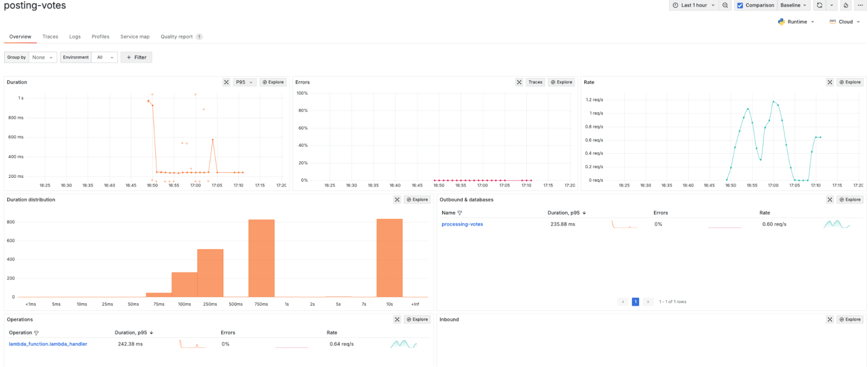Image resolution: width=868 pixels, height=367 pixels.
Task: Click the Errors column header in Operations table
Action: tap(228, 333)
